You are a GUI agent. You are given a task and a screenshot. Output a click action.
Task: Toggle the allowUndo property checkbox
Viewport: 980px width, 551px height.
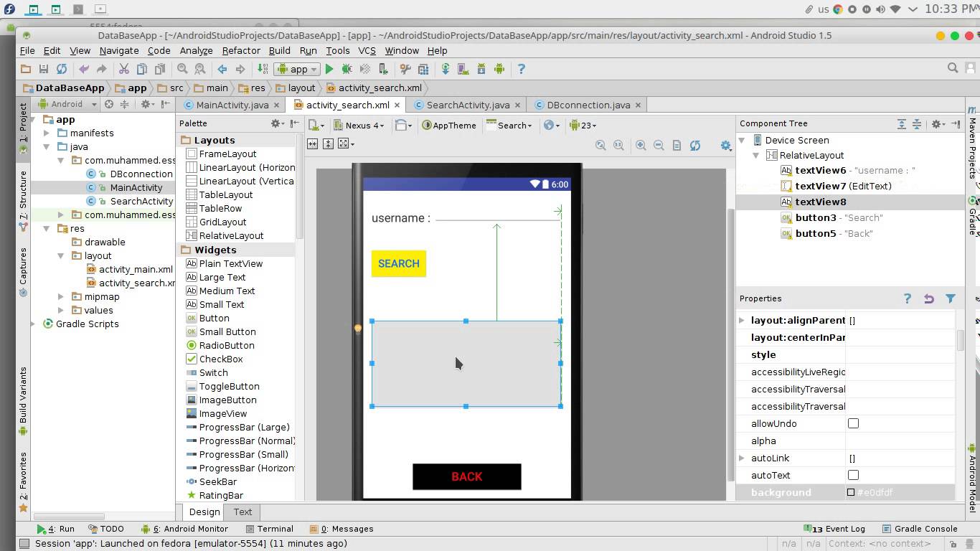(853, 423)
